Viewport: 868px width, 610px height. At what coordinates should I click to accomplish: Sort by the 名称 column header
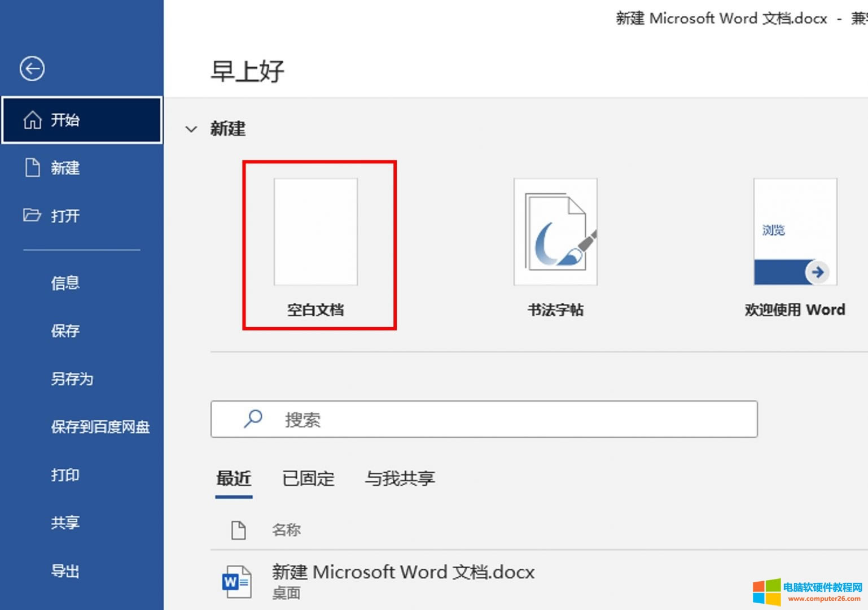coord(287,530)
